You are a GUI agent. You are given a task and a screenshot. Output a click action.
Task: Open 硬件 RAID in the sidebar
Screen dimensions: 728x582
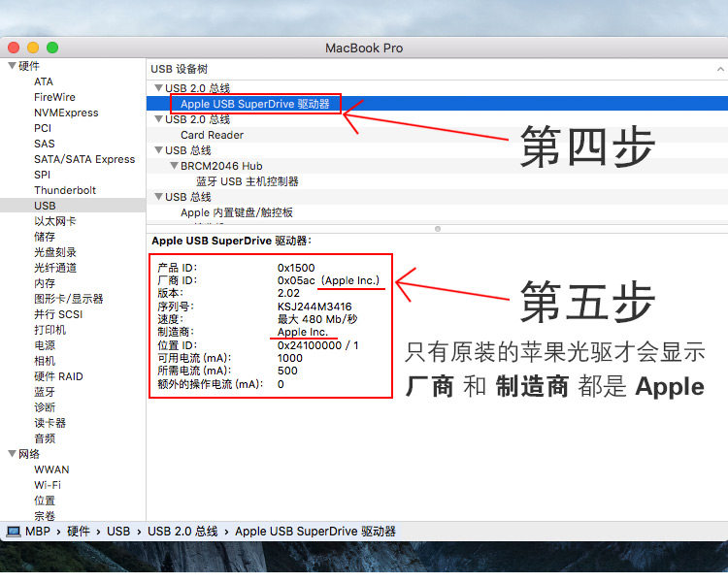[x=58, y=376]
